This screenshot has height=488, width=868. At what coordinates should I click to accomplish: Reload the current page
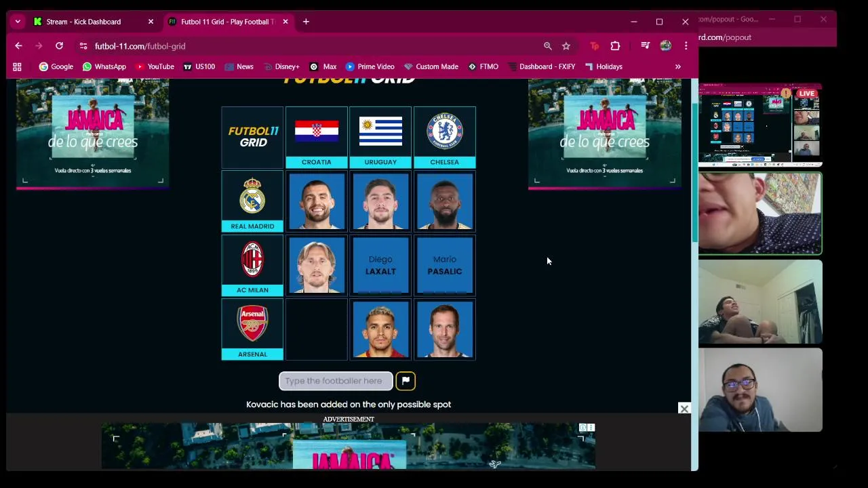(x=59, y=46)
